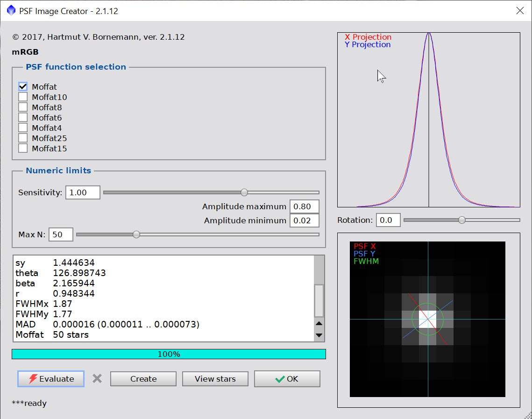Select the MAD 0.000016 row

[x=164, y=324]
